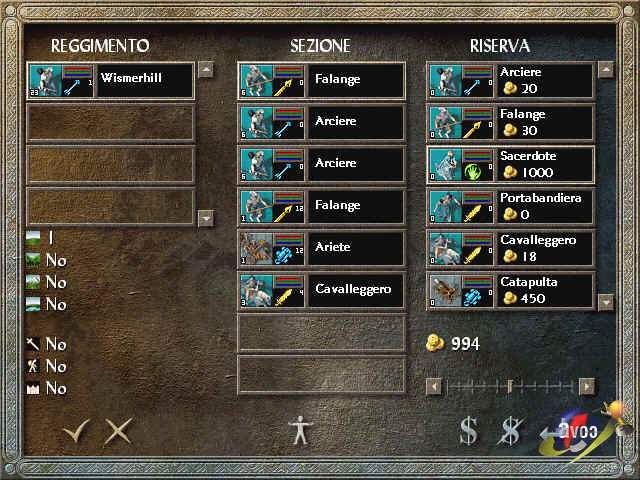Click the Ariete battering ram portrait
Image resolution: width=640 pixels, height=480 pixels.
point(256,248)
